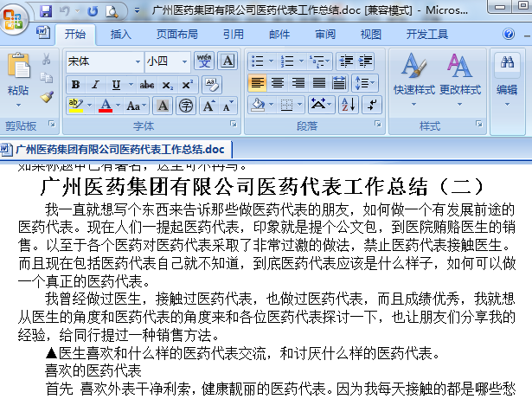The width and height of the screenshot is (532, 399).
Task: Open print preview from quick access toolbar
Action: tap(112, 11)
